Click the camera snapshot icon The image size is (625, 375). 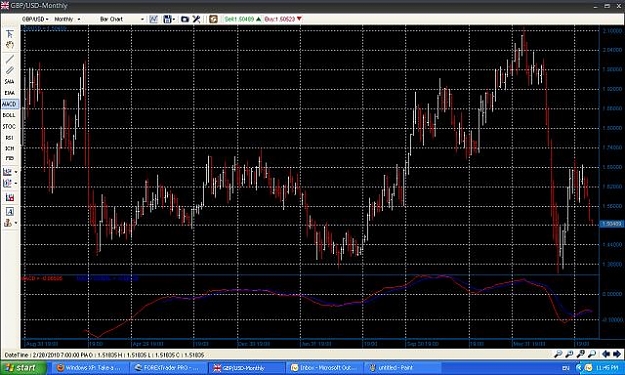pos(185,19)
